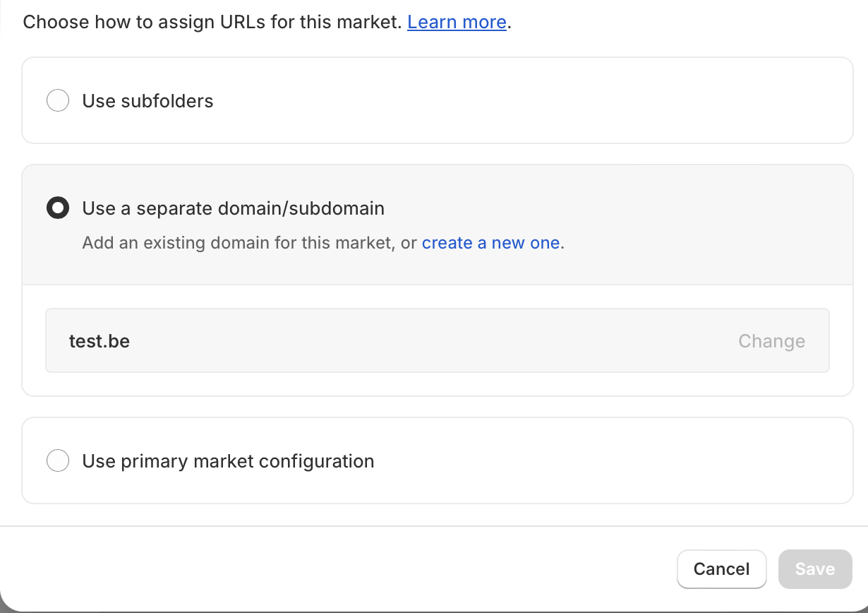Select the Use subfolders radio button
Viewport: 868px width, 613px height.
(x=58, y=100)
